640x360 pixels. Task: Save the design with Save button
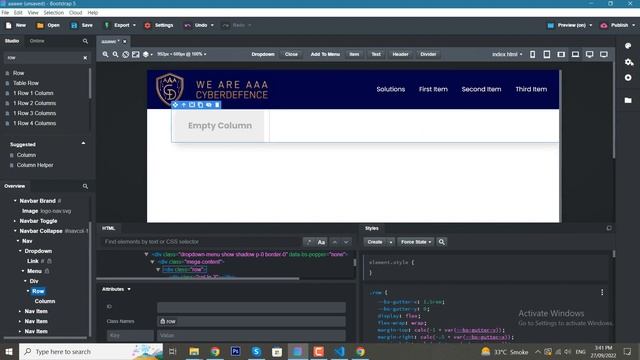click(82, 25)
